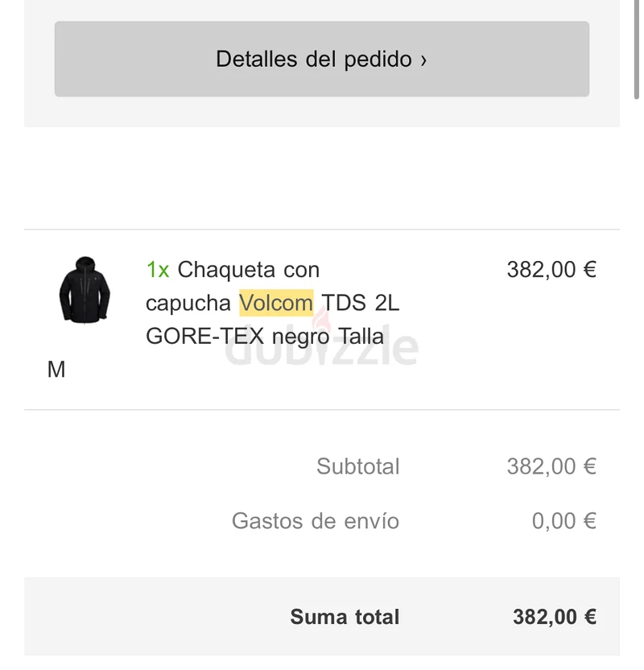
Task: Click the shipping cost 0,00 €
Action: [x=563, y=521]
